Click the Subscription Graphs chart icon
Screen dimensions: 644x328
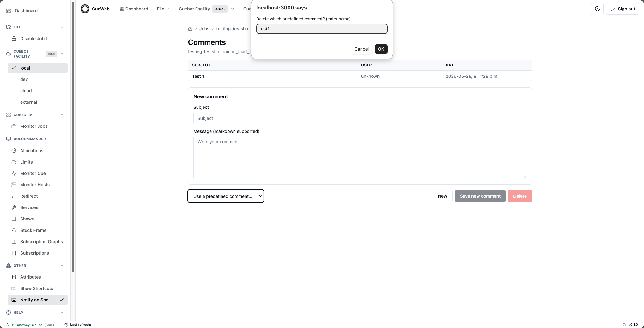click(14, 242)
